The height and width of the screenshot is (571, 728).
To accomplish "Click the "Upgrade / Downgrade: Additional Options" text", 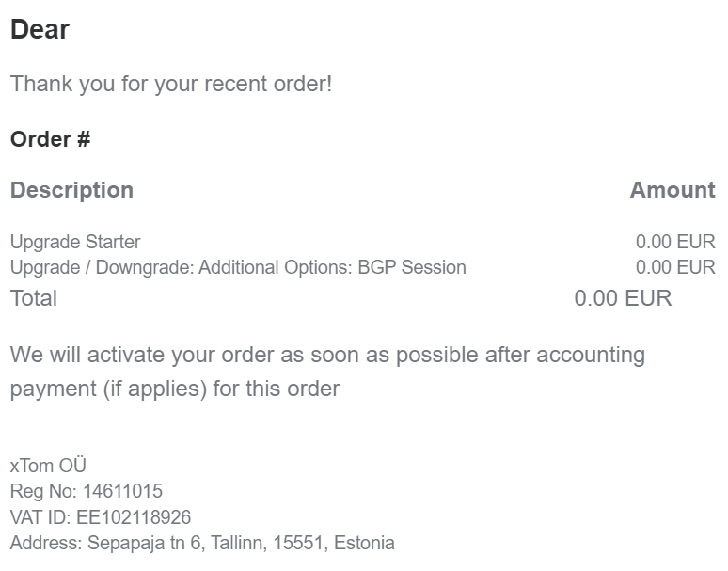I will (x=182, y=267).
